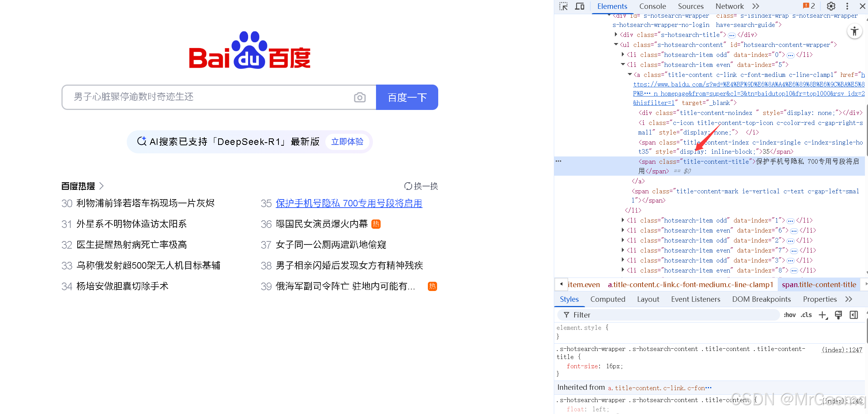
Task: Collapse the hotsearch-content-wrapper ul node
Action: pyautogui.click(x=616, y=45)
